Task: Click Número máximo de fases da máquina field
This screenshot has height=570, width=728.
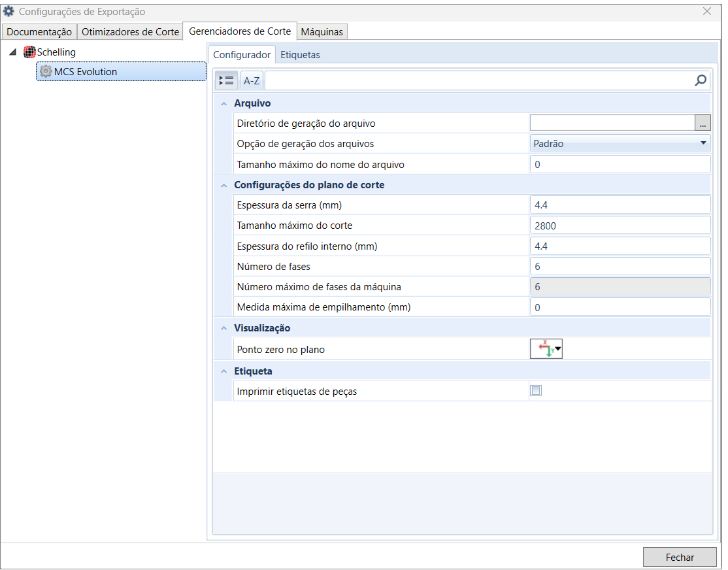Action: point(620,286)
